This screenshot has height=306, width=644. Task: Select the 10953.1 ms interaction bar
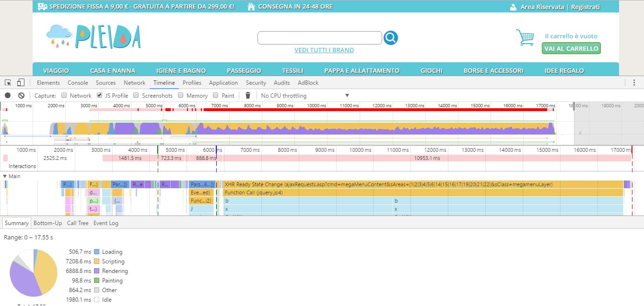(x=427, y=158)
